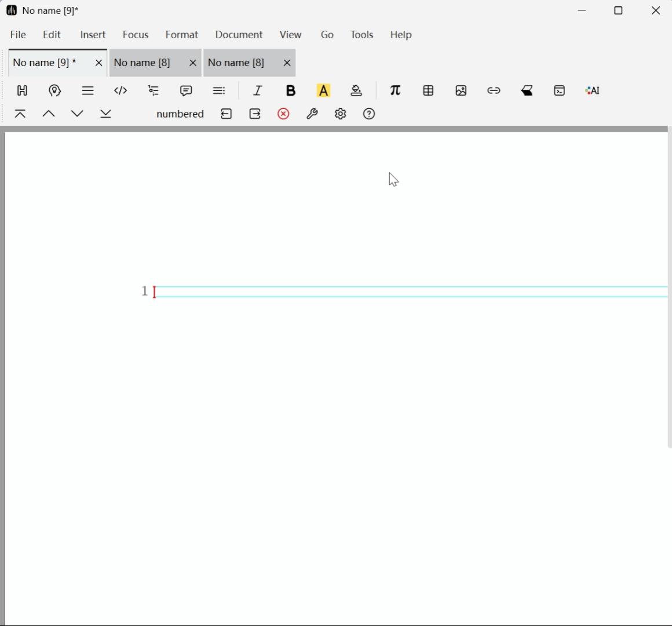Open the Format menu
672x626 pixels.
(x=181, y=35)
